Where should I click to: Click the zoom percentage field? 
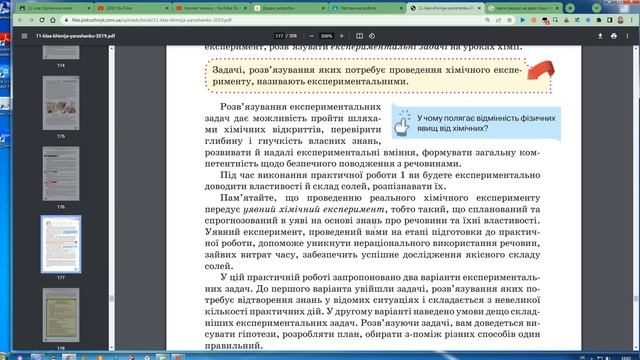coord(327,36)
